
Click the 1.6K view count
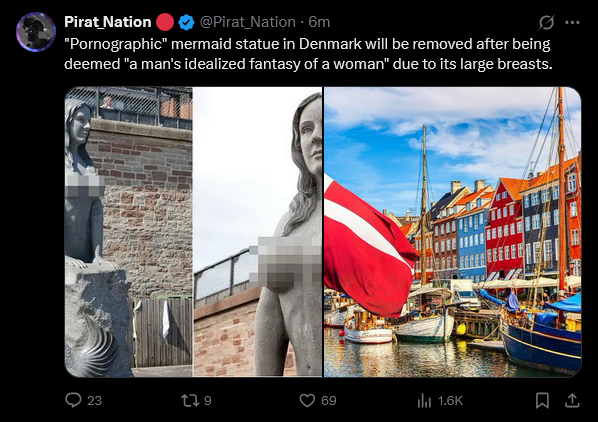[x=450, y=401]
